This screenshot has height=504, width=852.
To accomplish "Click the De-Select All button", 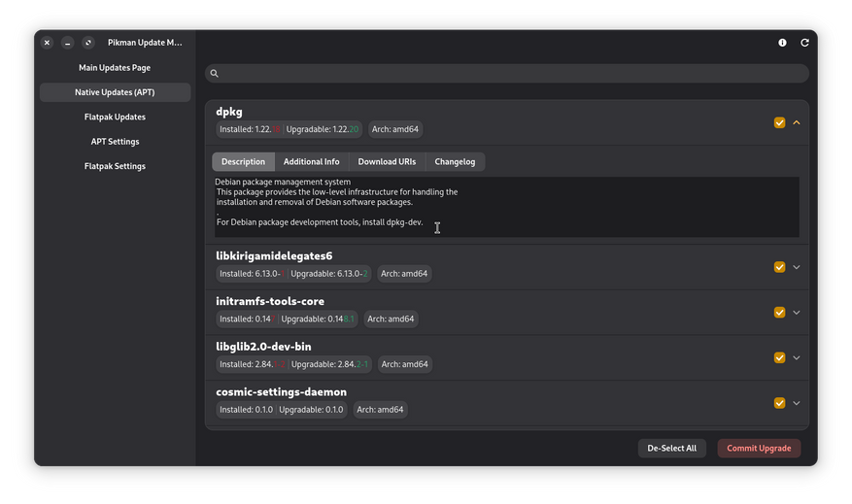I will 671,448.
